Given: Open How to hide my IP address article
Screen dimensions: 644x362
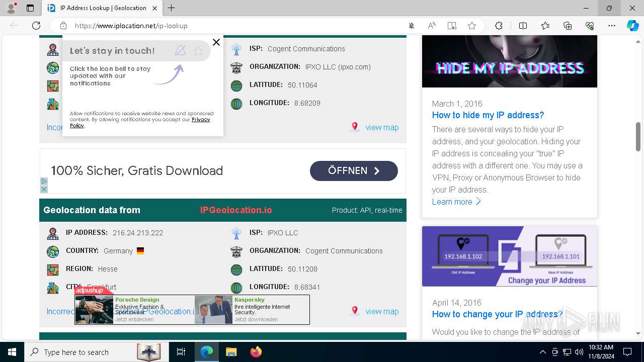Looking at the screenshot, I should click(x=488, y=115).
